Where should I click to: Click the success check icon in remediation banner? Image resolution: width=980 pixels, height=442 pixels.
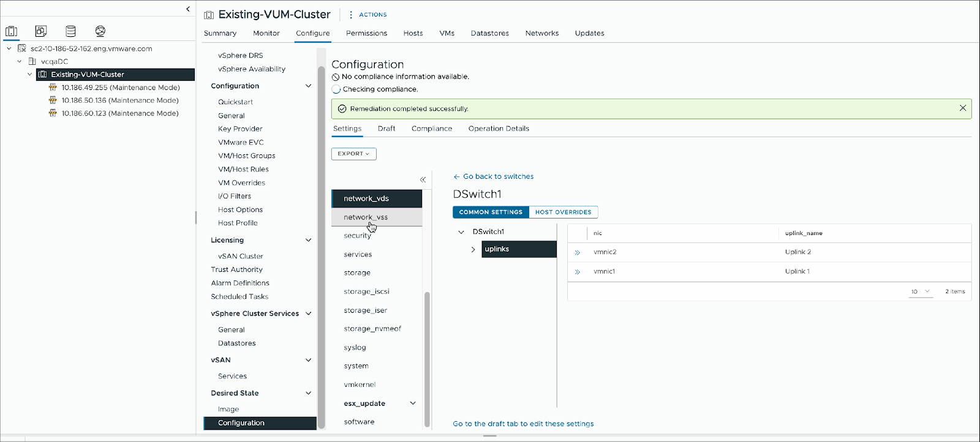[342, 109]
